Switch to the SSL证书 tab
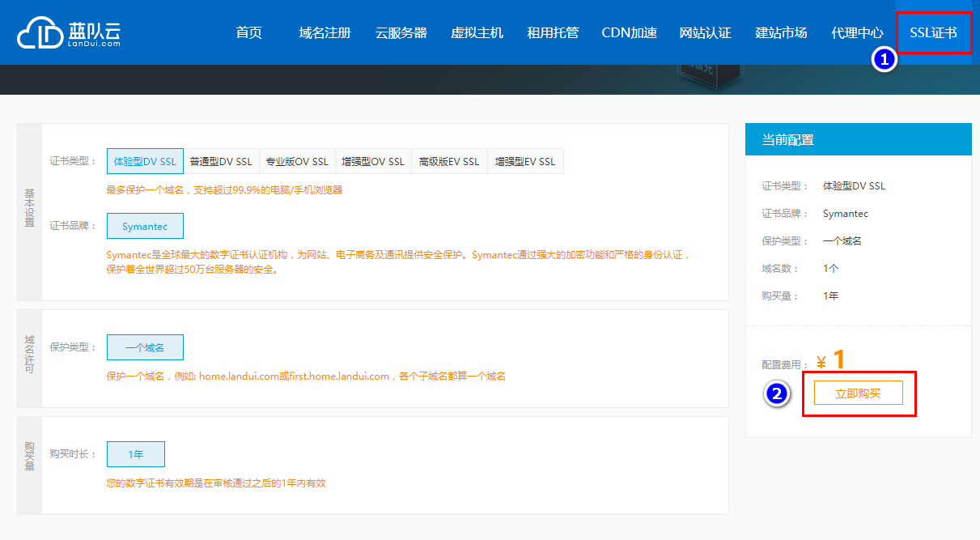The image size is (980, 540). [933, 33]
